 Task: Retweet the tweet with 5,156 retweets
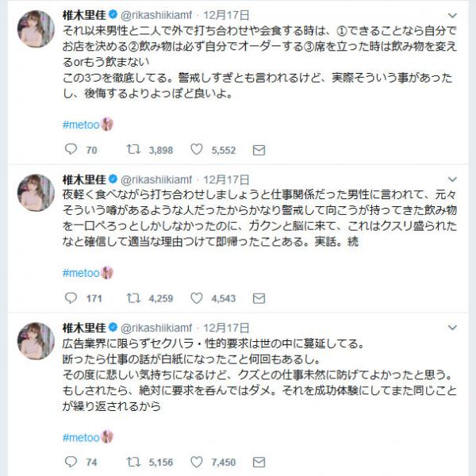click(x=133, y=462)
